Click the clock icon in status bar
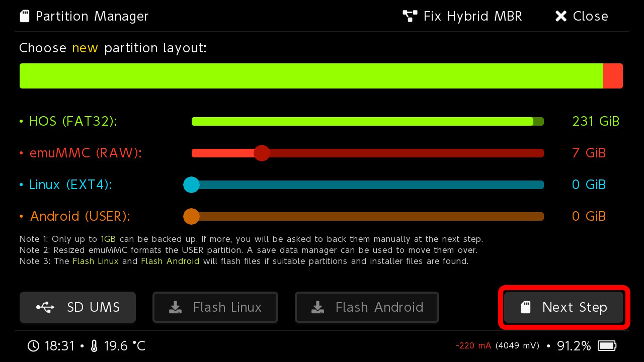Viewport: 644px width, 362px height. [x=33, y=346]
